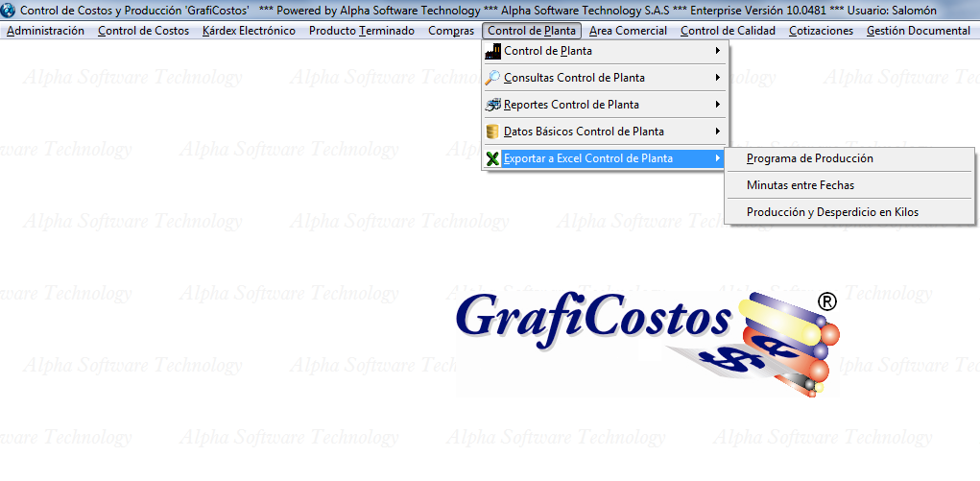The height and width of the screenshot is (481, 980).
Task: Click the GrafiCostos logo image
Action: coord(646,341)
